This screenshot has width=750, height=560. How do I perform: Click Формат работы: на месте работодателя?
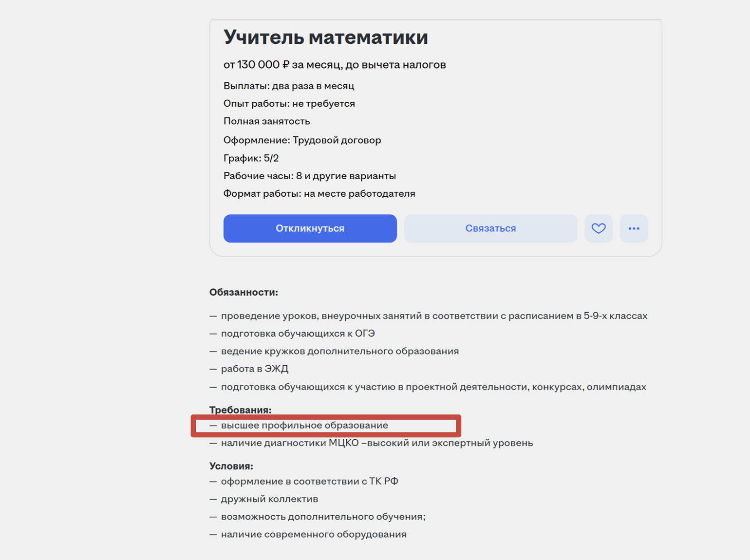coord(319,194)
